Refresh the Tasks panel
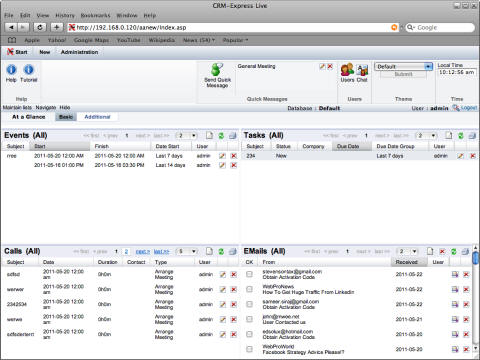480x360 pixels. tap(460, 135)
